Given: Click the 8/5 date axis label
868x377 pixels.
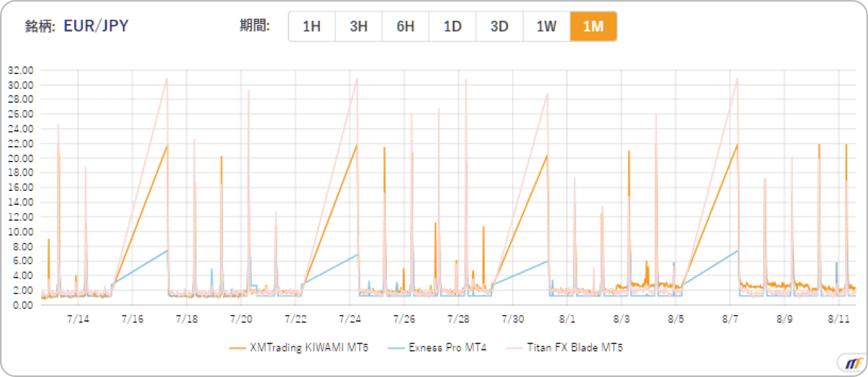Looking at the screenshot, I should tap(676, 318).
